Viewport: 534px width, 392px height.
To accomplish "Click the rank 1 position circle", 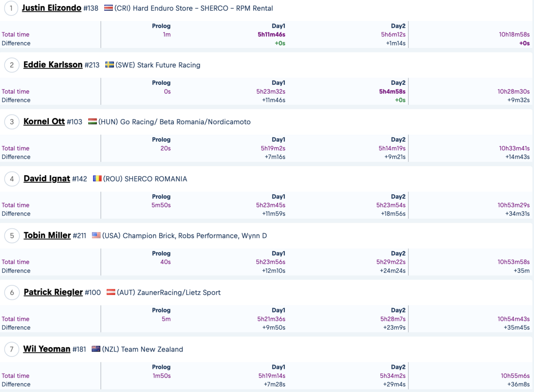I will click(11, 8).
